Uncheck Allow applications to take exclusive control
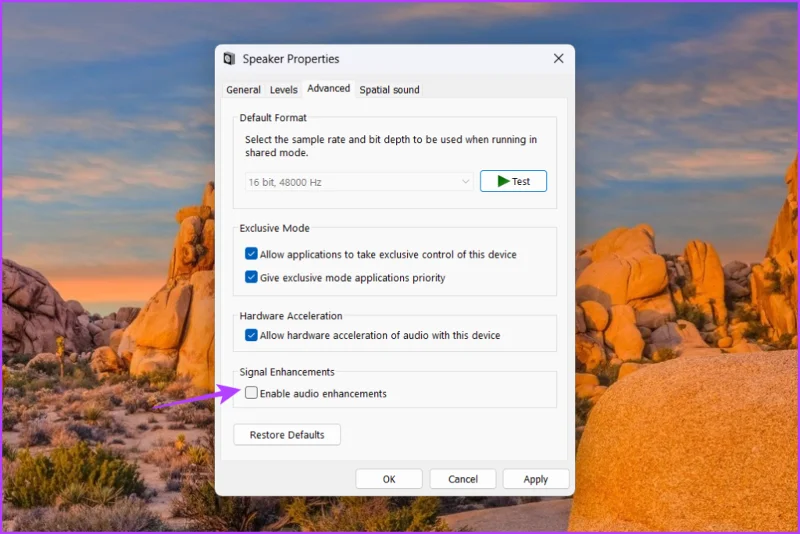800x534 pixels. [x=251, y=254]
